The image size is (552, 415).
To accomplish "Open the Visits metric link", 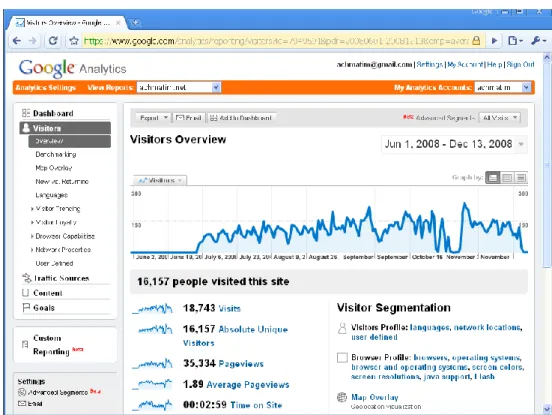I will click(x=230, y=309).
